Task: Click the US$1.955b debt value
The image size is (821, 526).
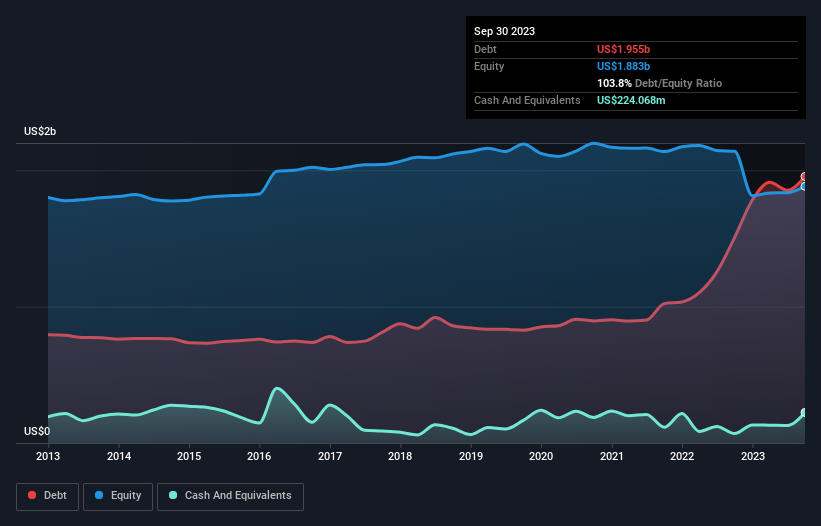Action: 623,49
